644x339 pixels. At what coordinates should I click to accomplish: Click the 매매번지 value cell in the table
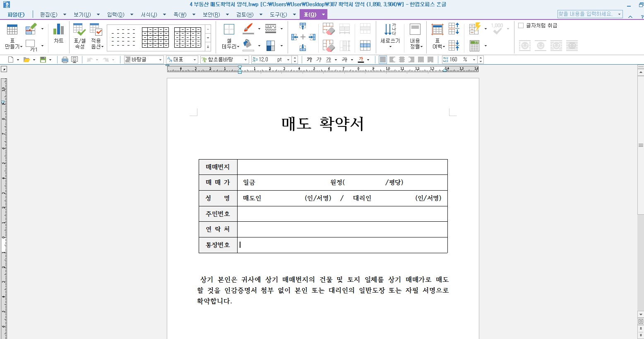[342, 167]
